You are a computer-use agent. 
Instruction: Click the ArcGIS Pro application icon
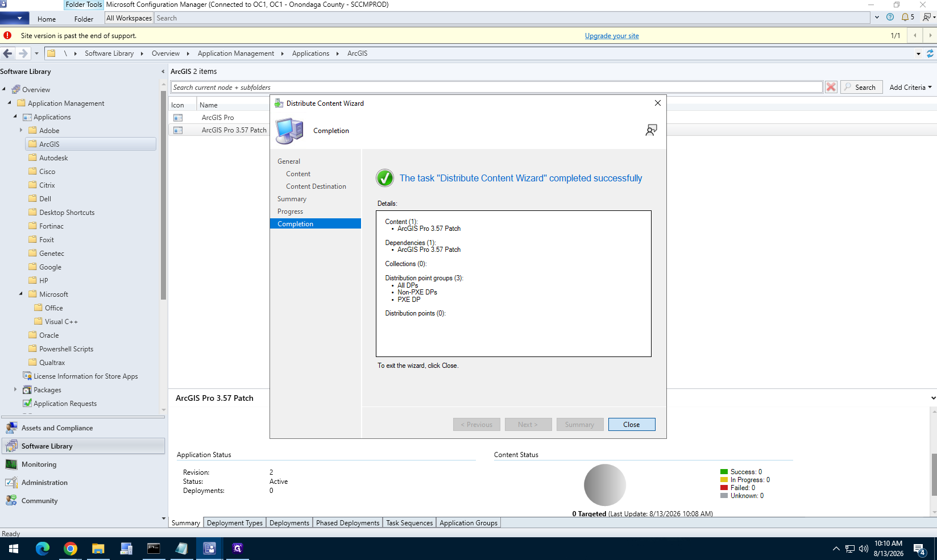pos(178,118)
